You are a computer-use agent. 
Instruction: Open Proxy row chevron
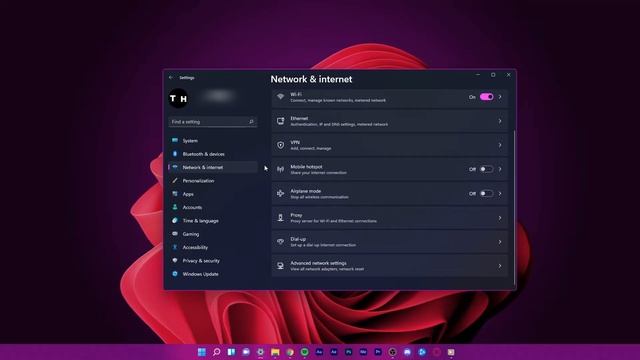[500, 218]
